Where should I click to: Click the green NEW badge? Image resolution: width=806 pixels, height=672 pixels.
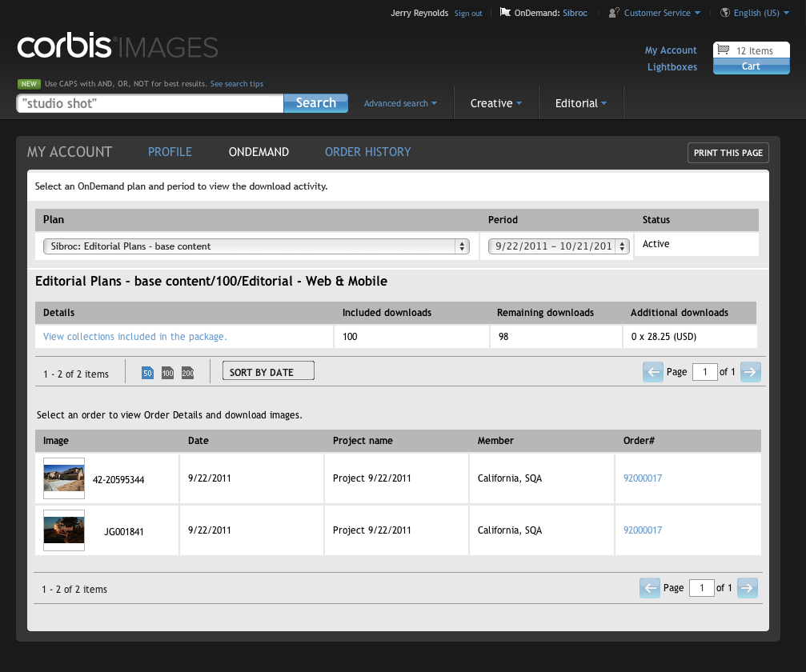tap(29, 84)
